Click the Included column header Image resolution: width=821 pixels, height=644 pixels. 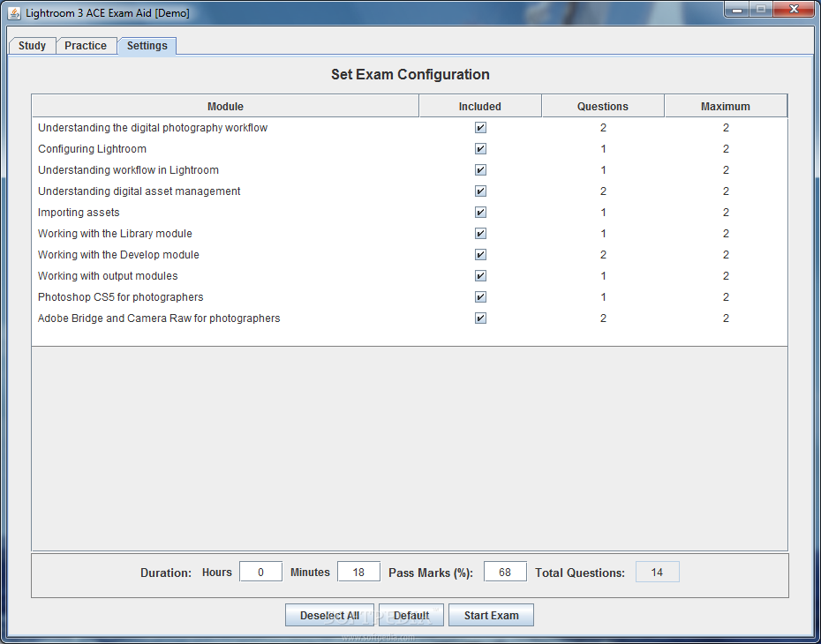point(480,106)
